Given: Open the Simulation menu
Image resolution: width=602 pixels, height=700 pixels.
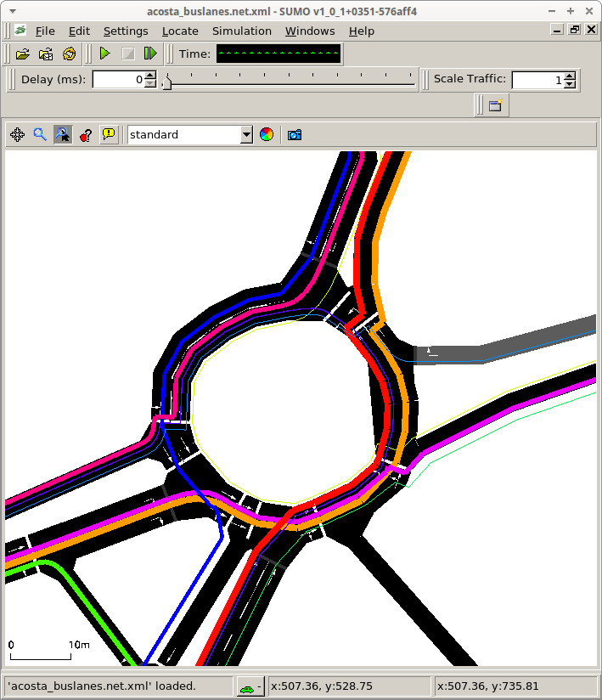Looking at the screenshot, I should point(242,31).
